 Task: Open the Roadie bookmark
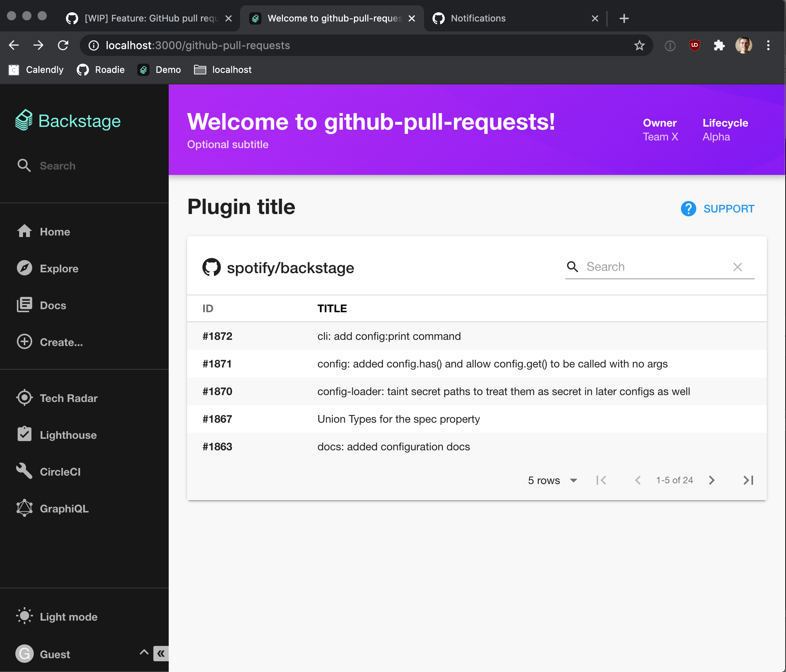(x=101, y=70)
